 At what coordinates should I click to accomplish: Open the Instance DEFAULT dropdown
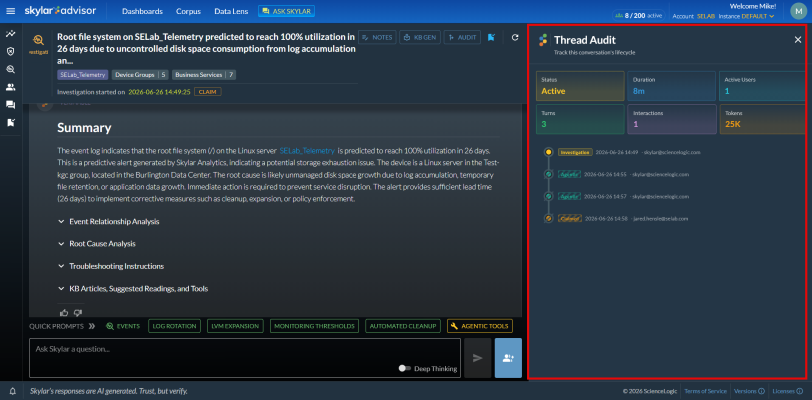click(758, 16)
